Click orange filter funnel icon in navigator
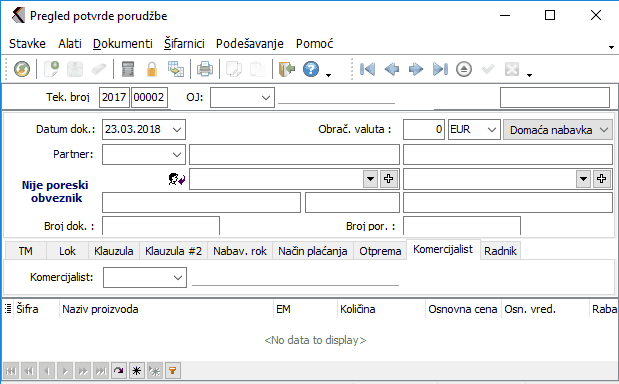Viewport: 619px width, 384px height. pos(173,371)
